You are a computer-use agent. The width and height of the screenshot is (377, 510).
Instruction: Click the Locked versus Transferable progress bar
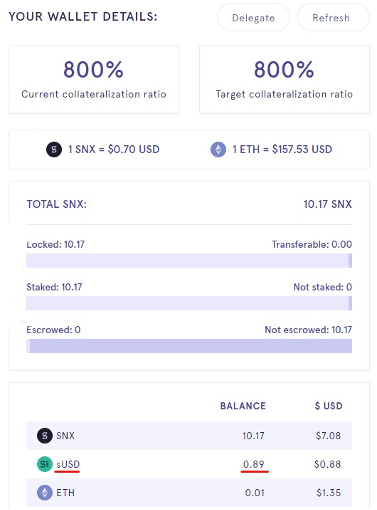point(189,260)
